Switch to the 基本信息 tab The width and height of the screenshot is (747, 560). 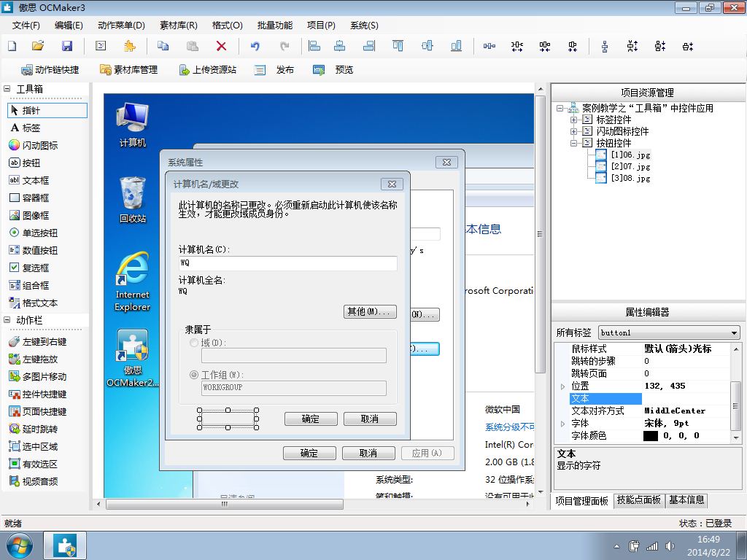tap(686, 500)
